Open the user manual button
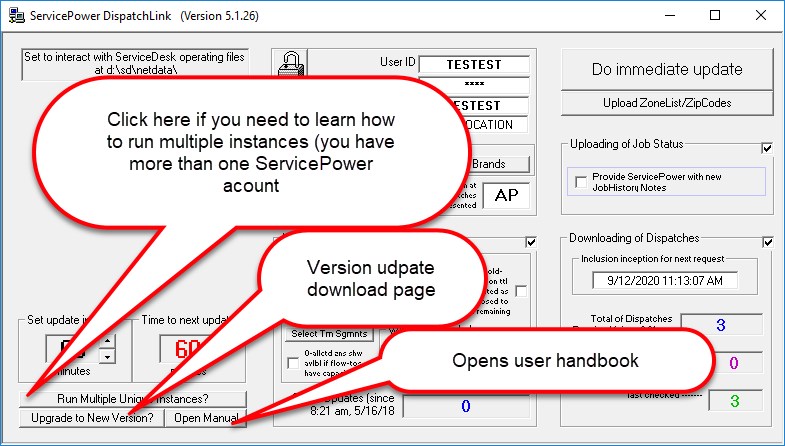The image size is (785, 446). click(x=206, y=418)
